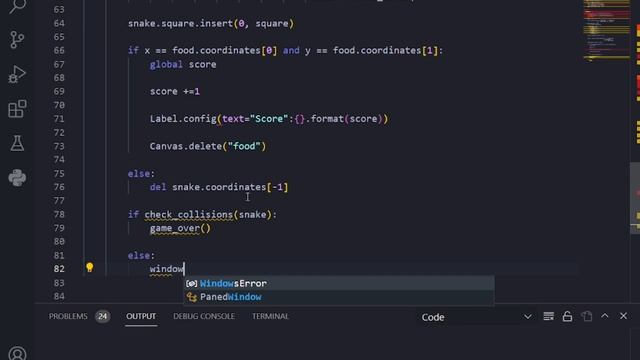Click the 'Label.config' text on line 71
Viewport: 640px width, 360px height.
tap(183, 119)
